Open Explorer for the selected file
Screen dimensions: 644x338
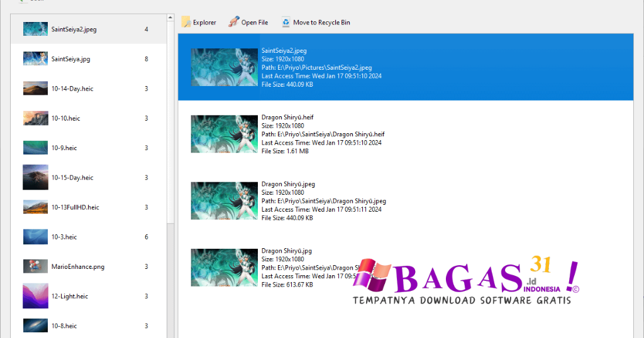point(199,22)
